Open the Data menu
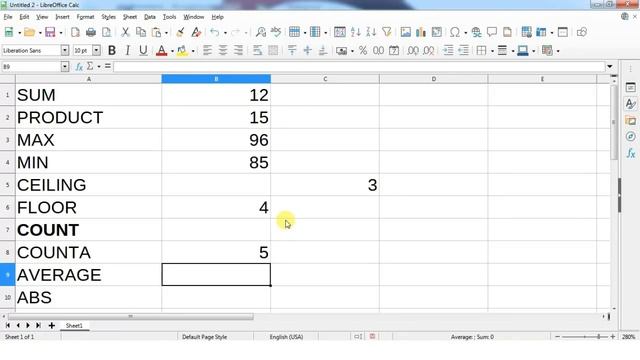The height and width of the screenshot is (360, 640). point(150,17)
